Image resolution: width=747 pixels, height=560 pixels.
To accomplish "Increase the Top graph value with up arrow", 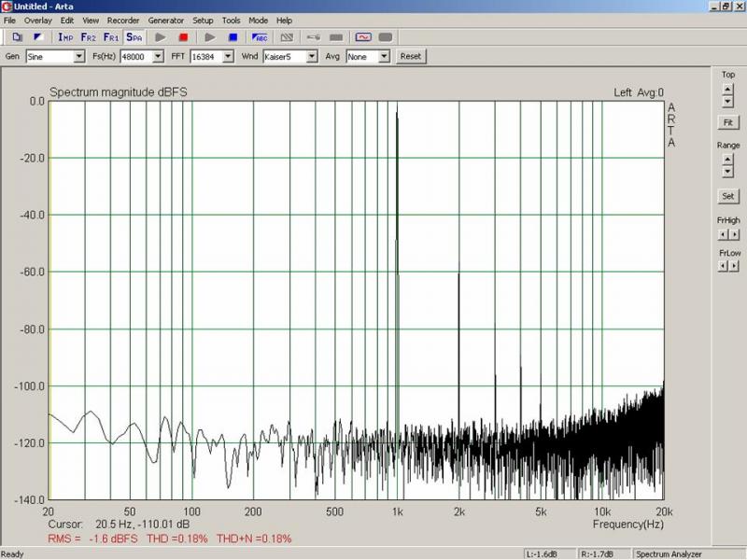I will tap(727, 89).
